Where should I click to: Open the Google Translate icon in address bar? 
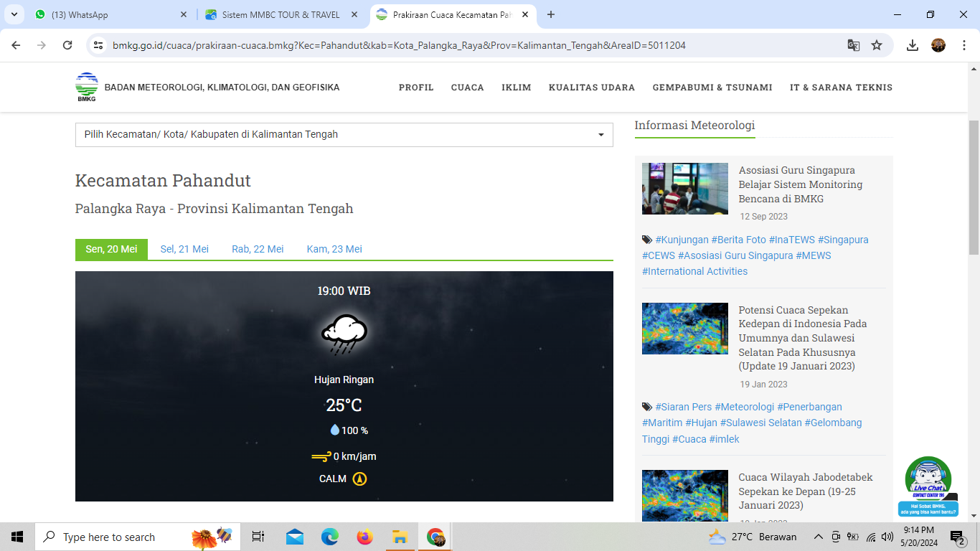(853, 45)
